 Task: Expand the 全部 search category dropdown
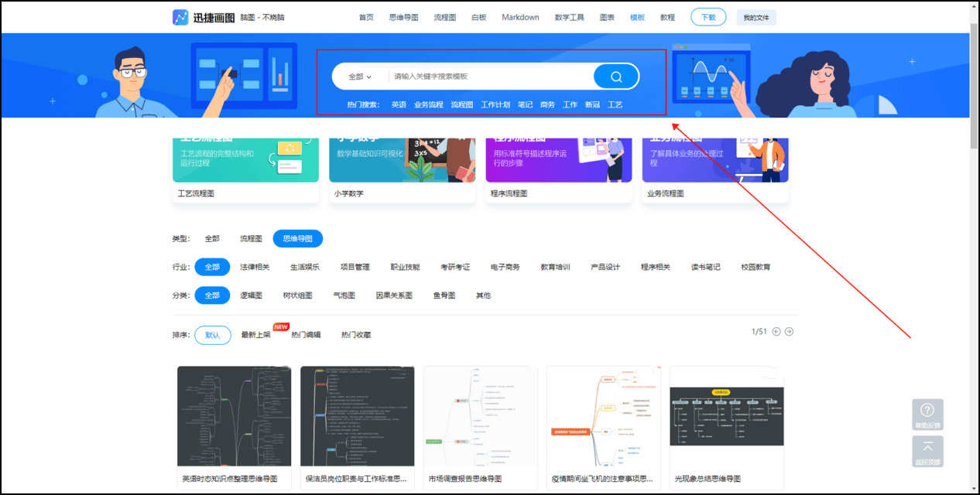point(358,76)
